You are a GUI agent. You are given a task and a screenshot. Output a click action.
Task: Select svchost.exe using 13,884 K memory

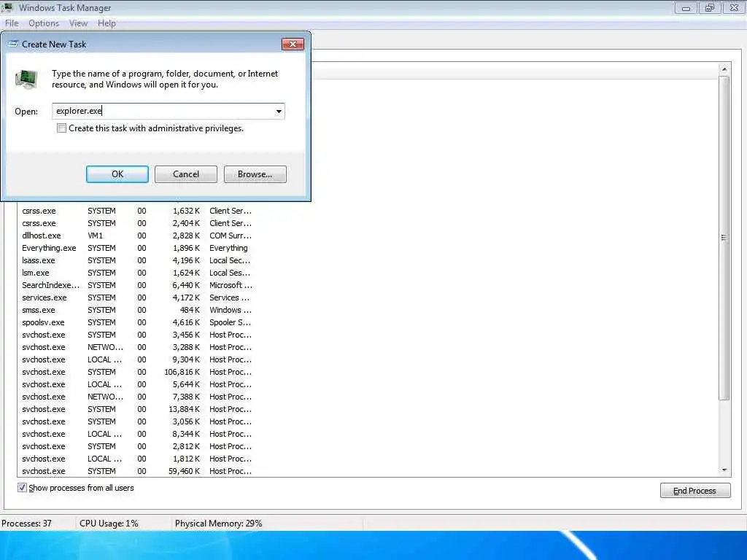(136, 409)
